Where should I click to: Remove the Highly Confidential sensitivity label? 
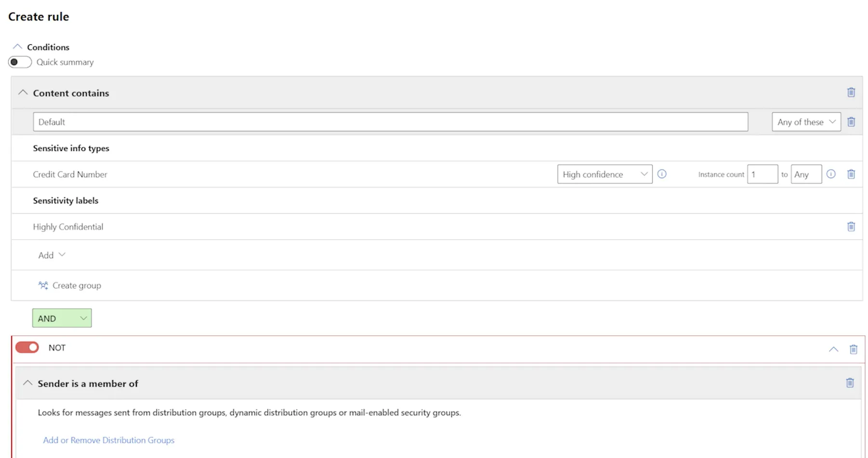(851, 227)
